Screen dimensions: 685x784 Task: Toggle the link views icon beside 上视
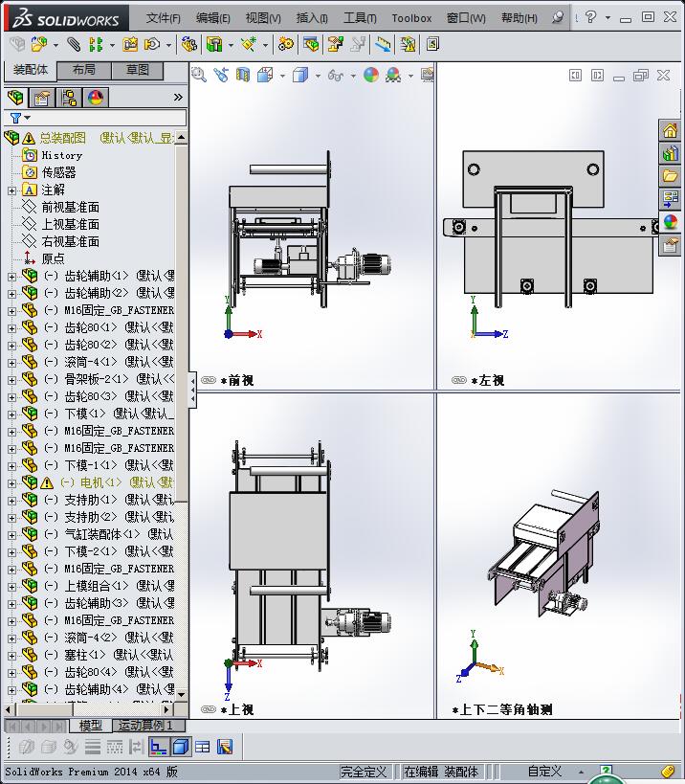(x=209, y=709)
